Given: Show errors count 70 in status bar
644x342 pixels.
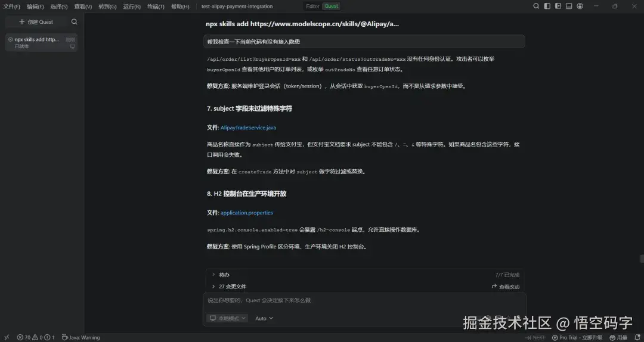Looking at the screenshot, I should click(x=24, y=337).
